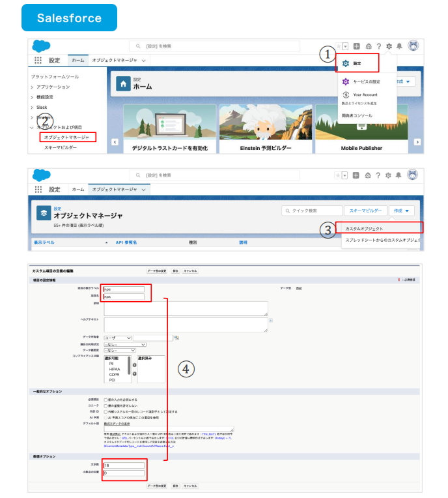Open the オブジェクトマネージャ tab chevron in the Home setup screen
This screenshot has width=448, height=498.
pos(144,61)
